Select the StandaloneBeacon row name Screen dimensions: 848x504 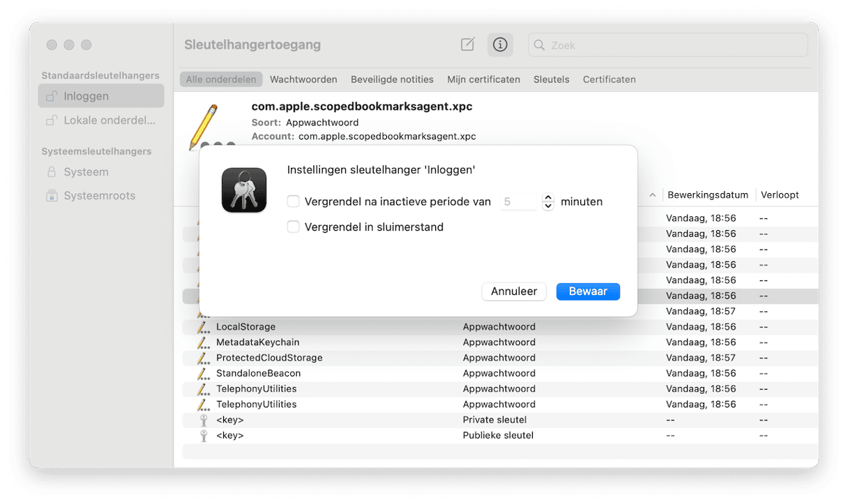coord(258,373)
